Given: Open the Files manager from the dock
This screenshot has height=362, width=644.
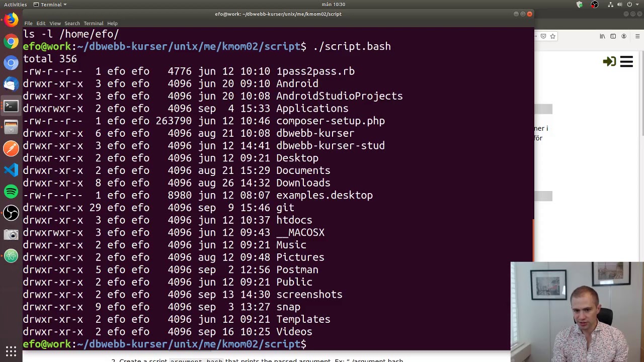Looking at the screenshot, I should (x=11, y=127).
